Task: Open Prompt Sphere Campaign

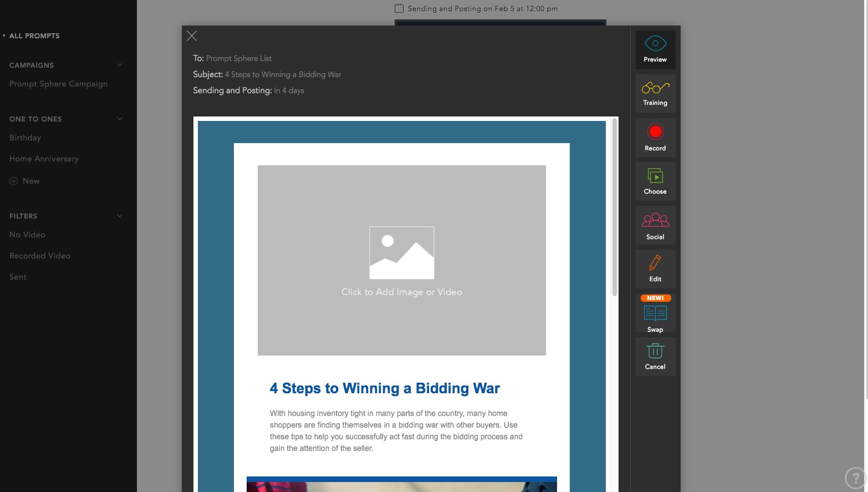Action: click(58, 84)
